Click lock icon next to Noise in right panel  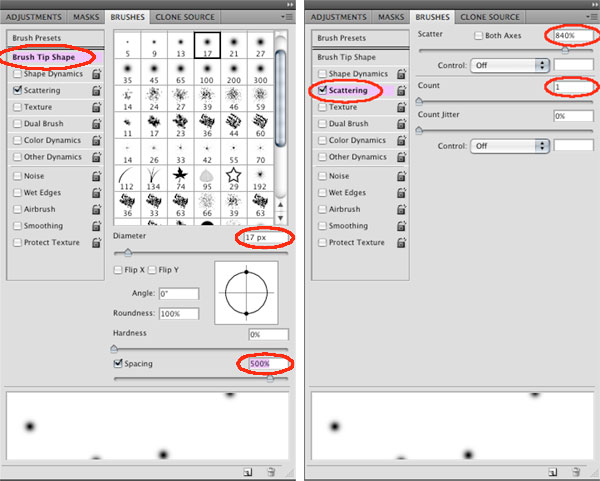[400, 175]
